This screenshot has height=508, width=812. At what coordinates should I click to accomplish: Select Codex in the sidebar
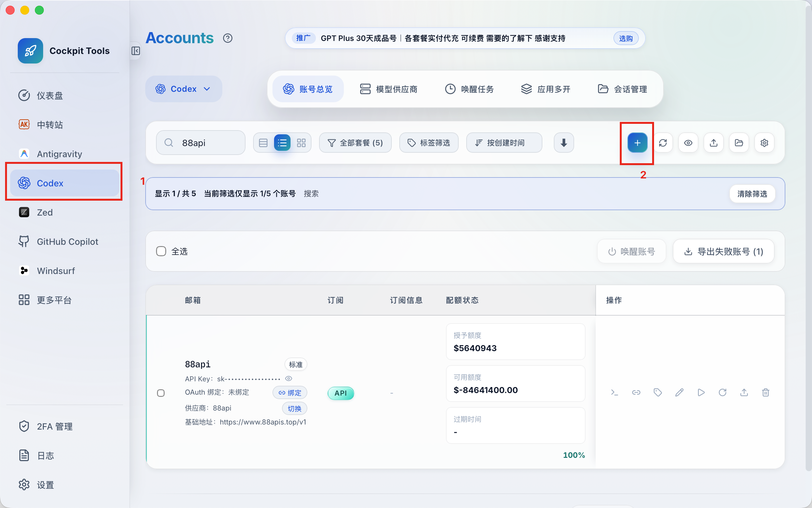64,183
